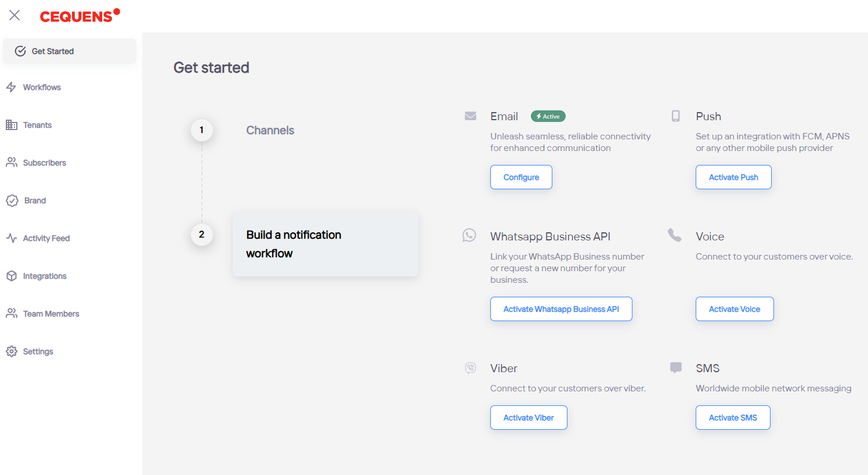The width and height of the screenshot is (868, 475).
Task: Select step 1 Channels circle
Action: [202, 130]
